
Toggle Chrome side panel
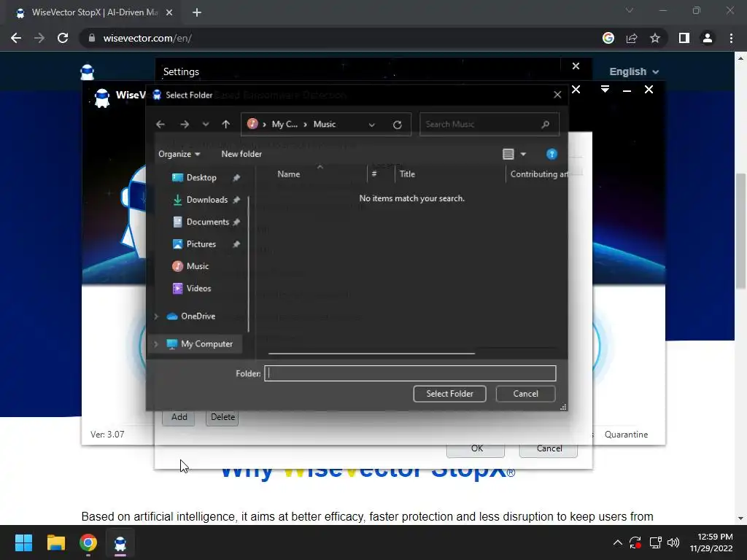tap(684, 38)
